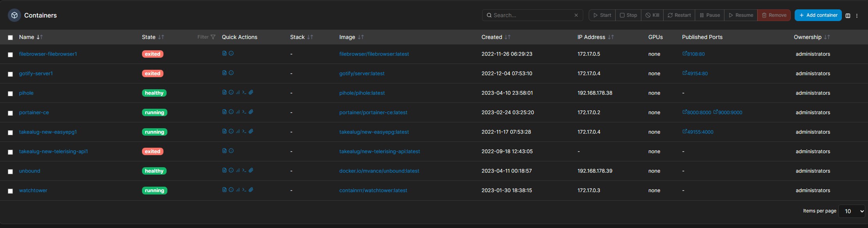This screenshot has width=868, height=228.
Task: Sort table by Created column
Action: [x=496, y=37]
